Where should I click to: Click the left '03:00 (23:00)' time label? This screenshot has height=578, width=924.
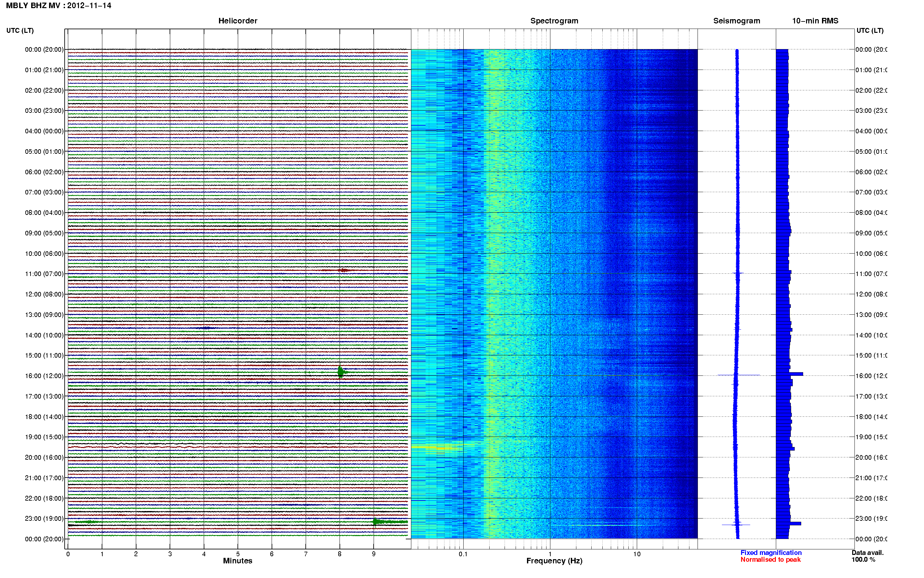pos(44,111)
